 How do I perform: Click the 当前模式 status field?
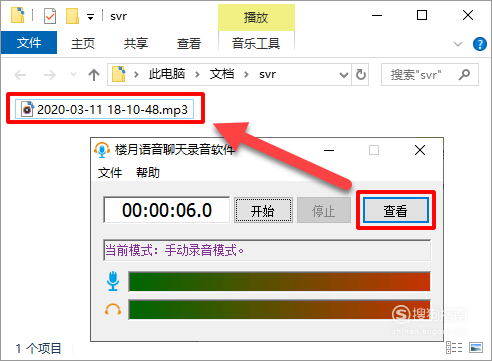[267, 250]
